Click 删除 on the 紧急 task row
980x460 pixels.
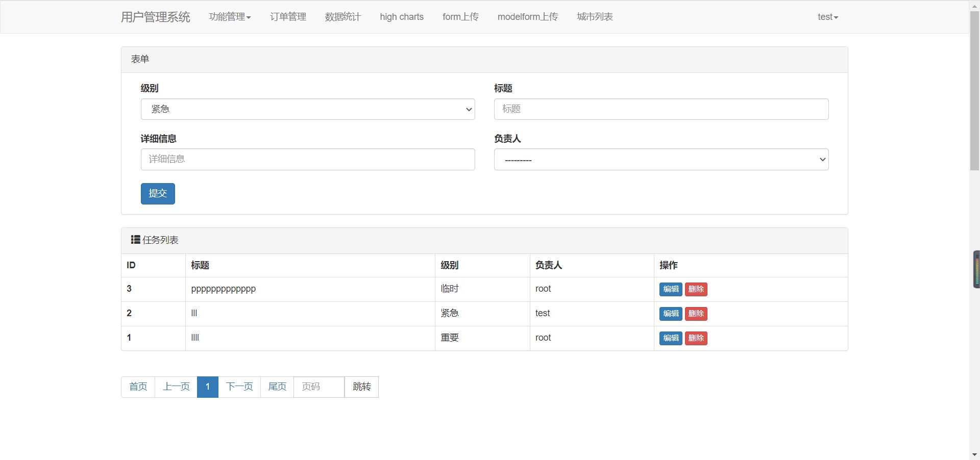(696, 314)
